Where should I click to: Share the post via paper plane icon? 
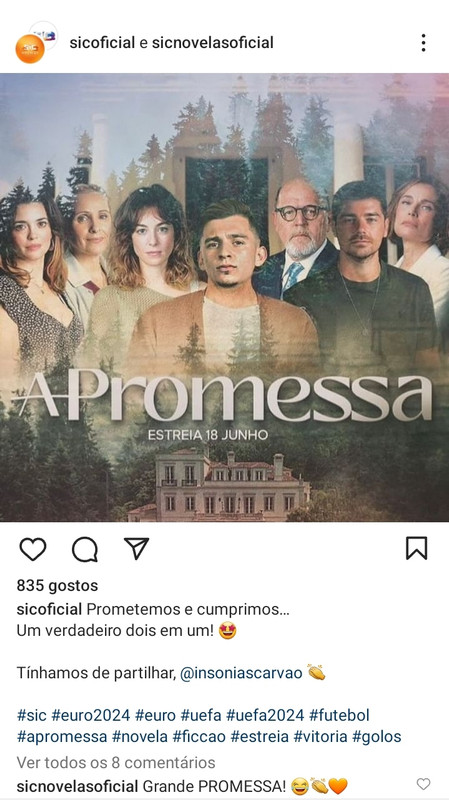point(136,548)
